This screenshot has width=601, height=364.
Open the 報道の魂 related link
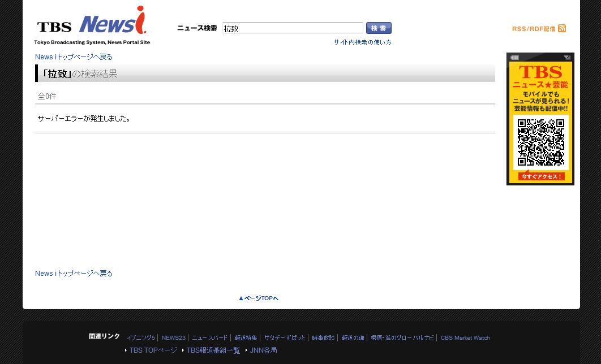pos(353,338)
